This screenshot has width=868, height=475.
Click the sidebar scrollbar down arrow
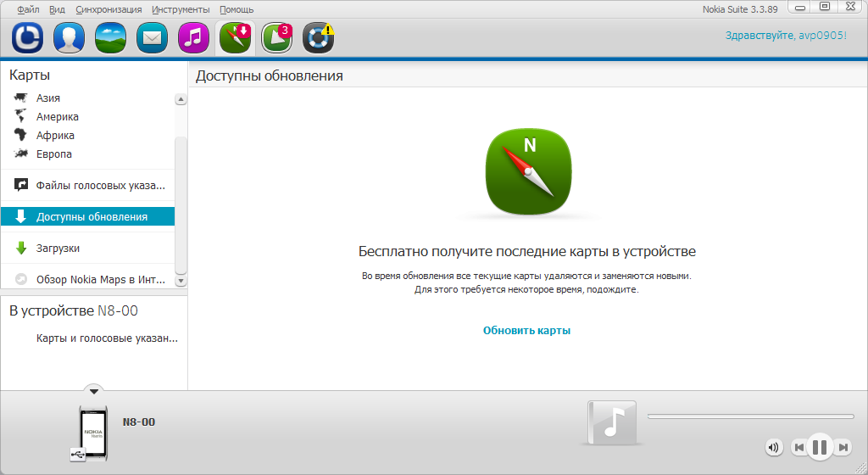(181, 281)
